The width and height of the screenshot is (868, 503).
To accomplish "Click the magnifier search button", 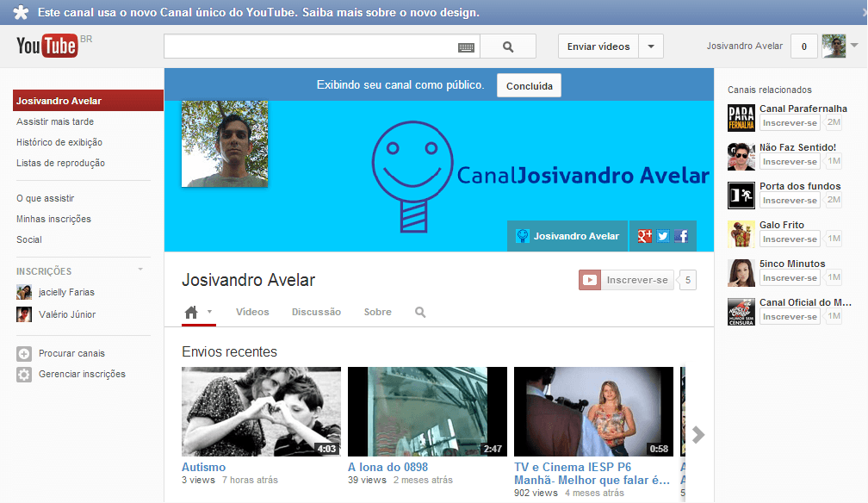I will point(508,47).
